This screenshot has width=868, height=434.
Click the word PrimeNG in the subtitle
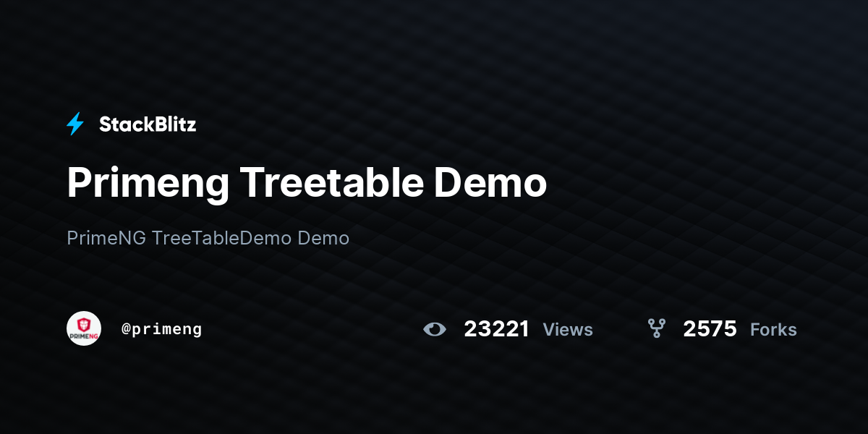click(x=106, y=238)
